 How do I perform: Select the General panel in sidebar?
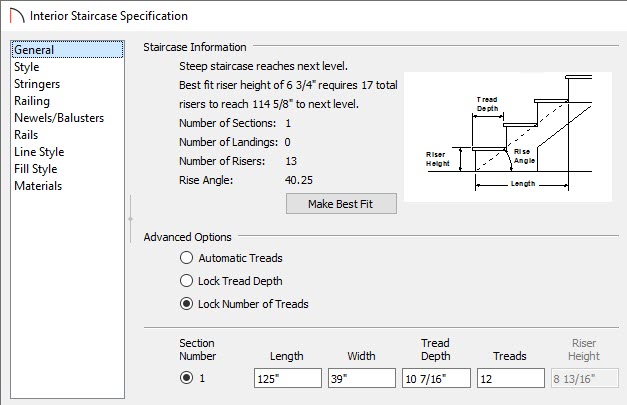(67, 50)
